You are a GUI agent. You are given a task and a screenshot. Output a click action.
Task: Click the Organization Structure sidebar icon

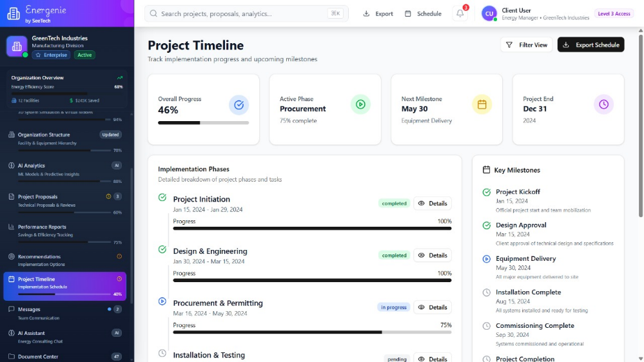tap(12, 135)
